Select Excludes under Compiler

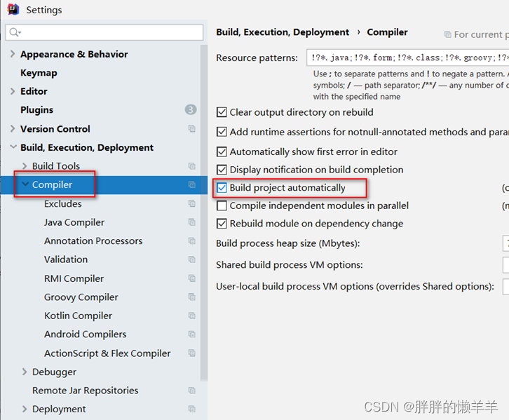63,204
